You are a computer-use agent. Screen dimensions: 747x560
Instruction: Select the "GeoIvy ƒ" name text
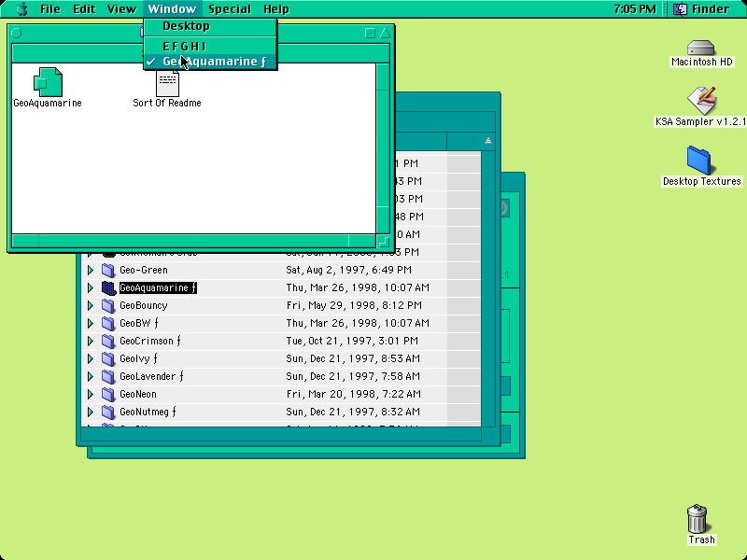pyautogui.click(x=138, y=358)
